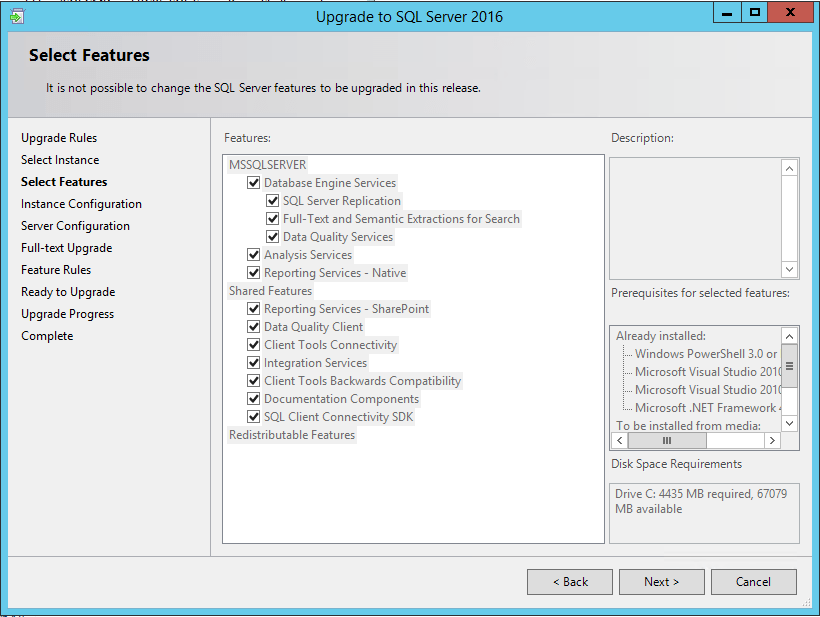
Task: Uncheck Database Engine Services
Action: [254, 182]
